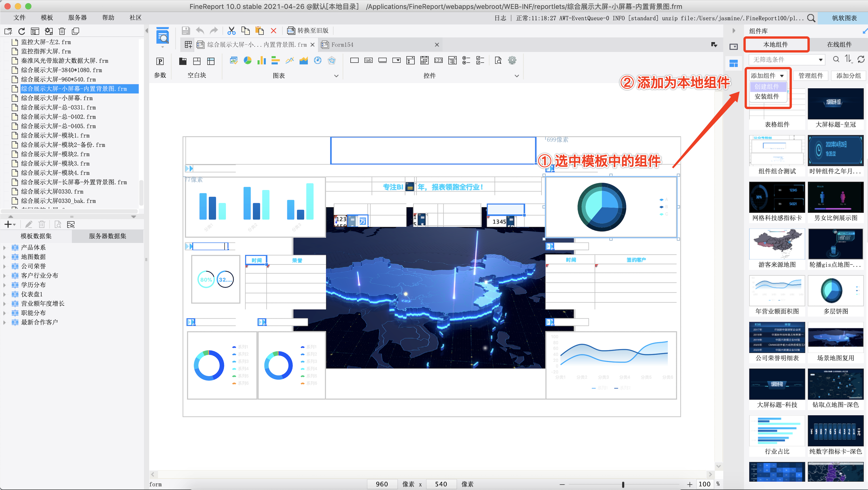This screenshot has width=868, height=490.
Task: Click the radio button group widget icon
Action: coord(466,61)
